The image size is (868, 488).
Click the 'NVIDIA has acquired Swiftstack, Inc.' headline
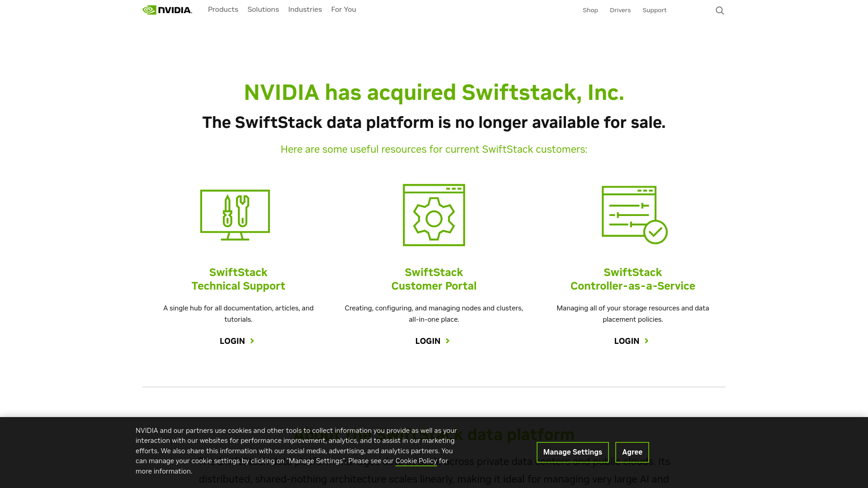click(434, 93)
